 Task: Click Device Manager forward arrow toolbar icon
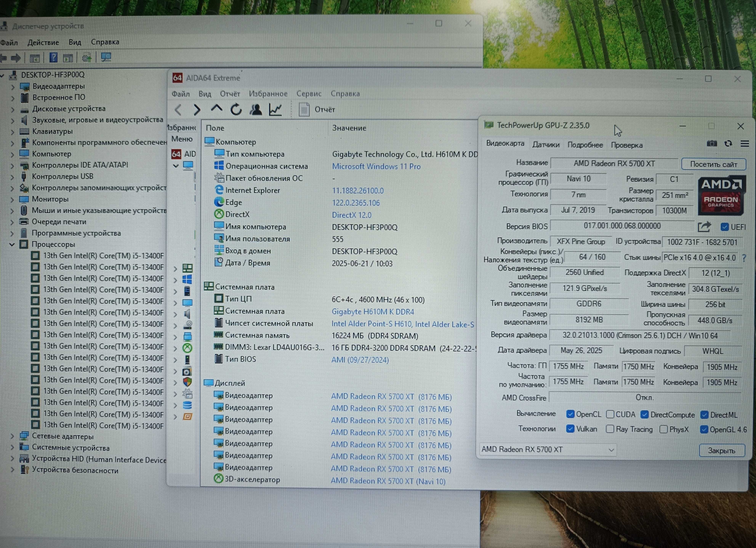click(16, 58)
